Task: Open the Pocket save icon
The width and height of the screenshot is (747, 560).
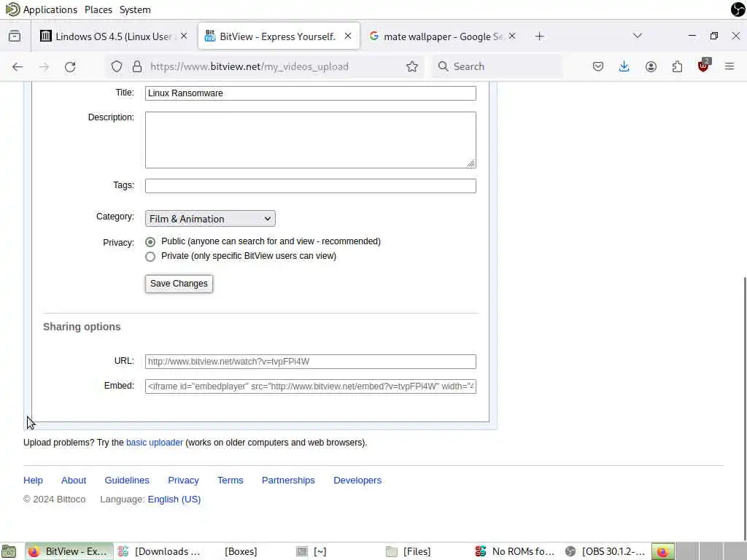Action: 598,66
